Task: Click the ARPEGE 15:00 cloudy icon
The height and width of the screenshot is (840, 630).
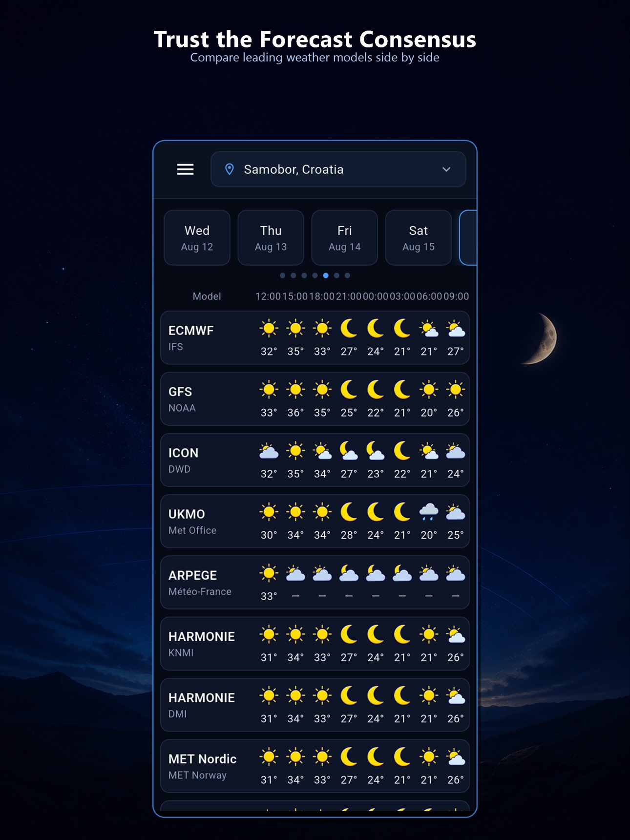Action: click(x=295, y=573)
